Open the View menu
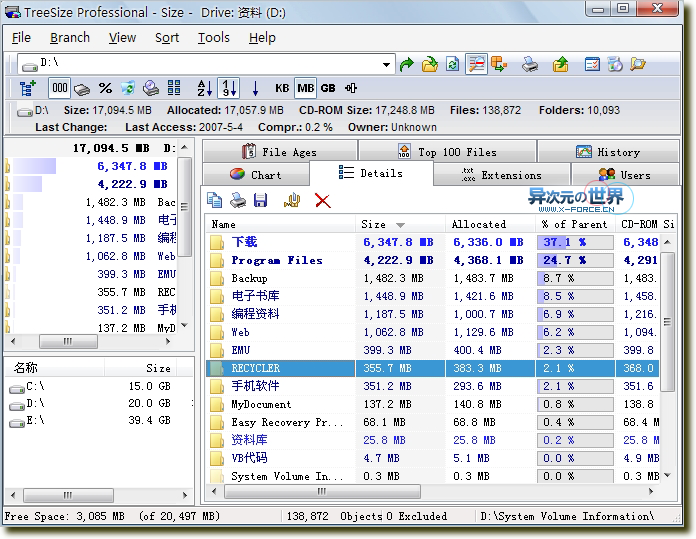 [123, 38]
